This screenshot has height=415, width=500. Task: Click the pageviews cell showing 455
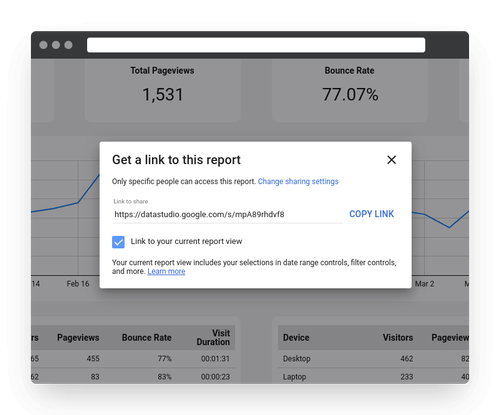(x=93, y=359)
